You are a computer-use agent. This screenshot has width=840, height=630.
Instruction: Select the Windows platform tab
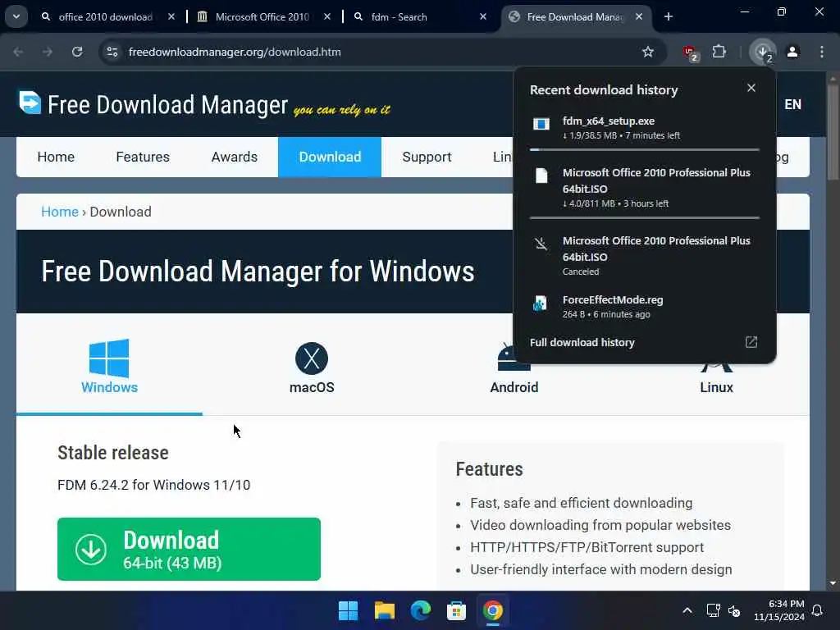click(109, 367)
